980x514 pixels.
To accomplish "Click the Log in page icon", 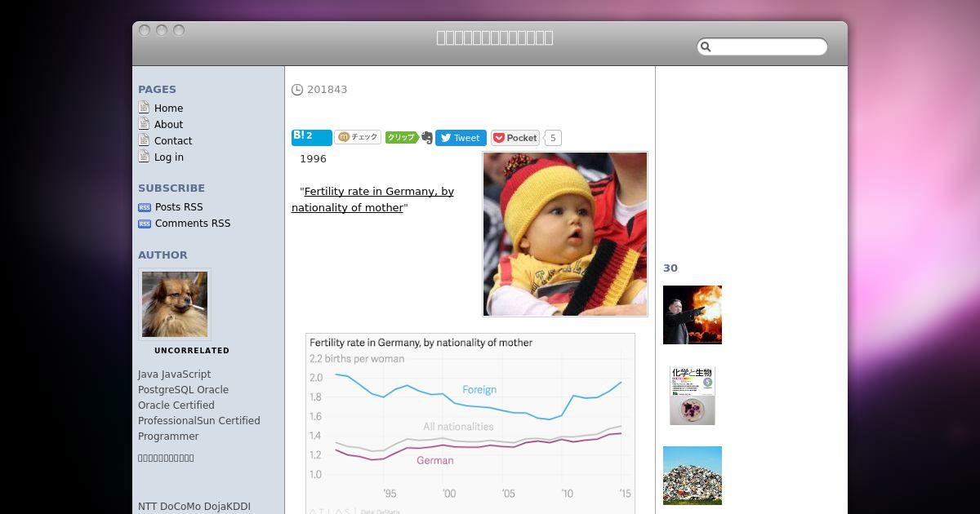I will (x=144, y=157).
